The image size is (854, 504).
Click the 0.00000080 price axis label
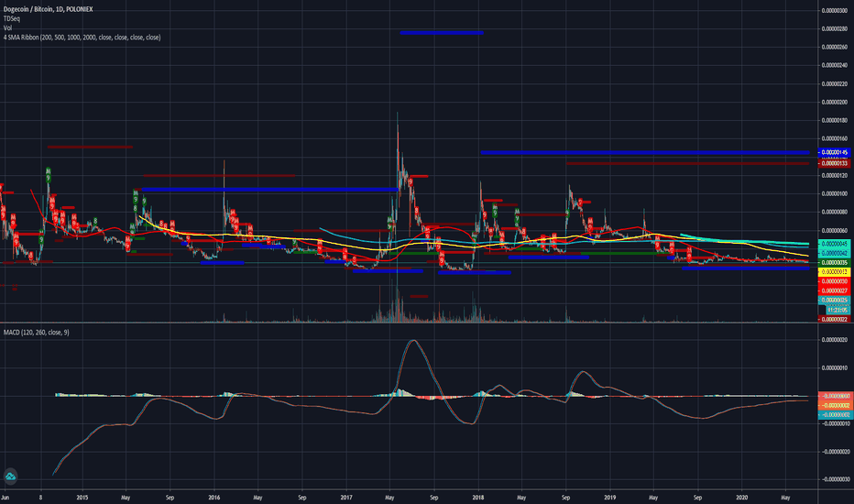pyautogui.click(x=834, y=212)
